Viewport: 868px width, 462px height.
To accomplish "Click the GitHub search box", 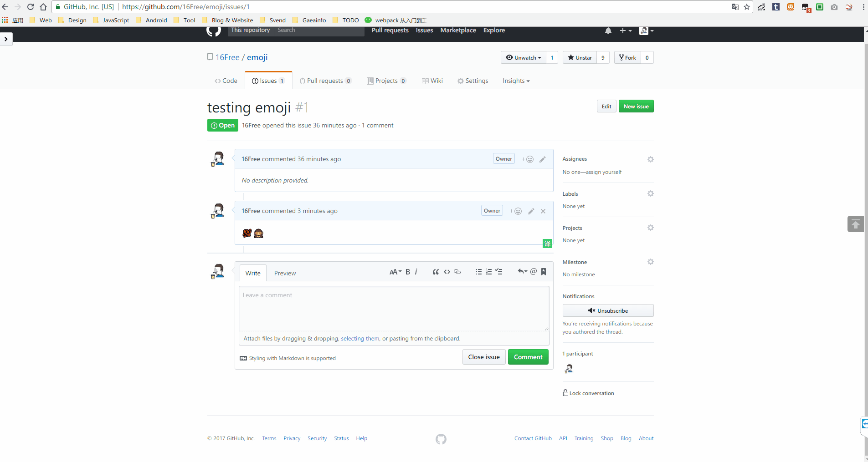I will (x=319, y=30).
